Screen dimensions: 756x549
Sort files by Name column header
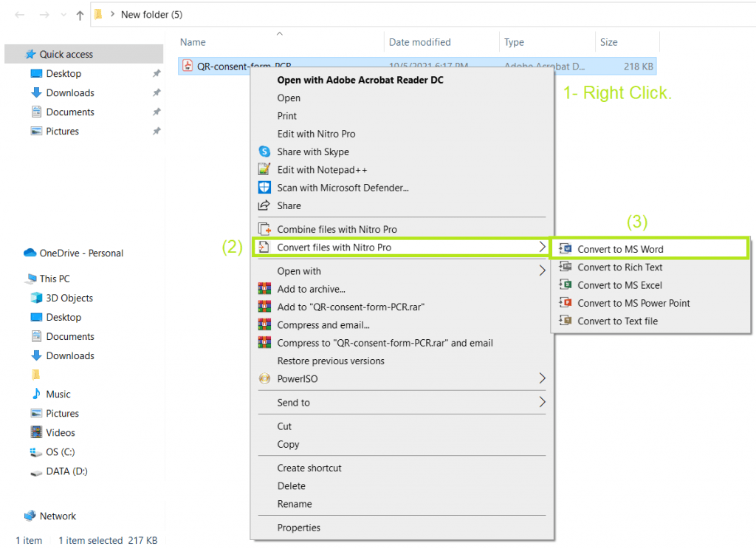coord(193,42)
